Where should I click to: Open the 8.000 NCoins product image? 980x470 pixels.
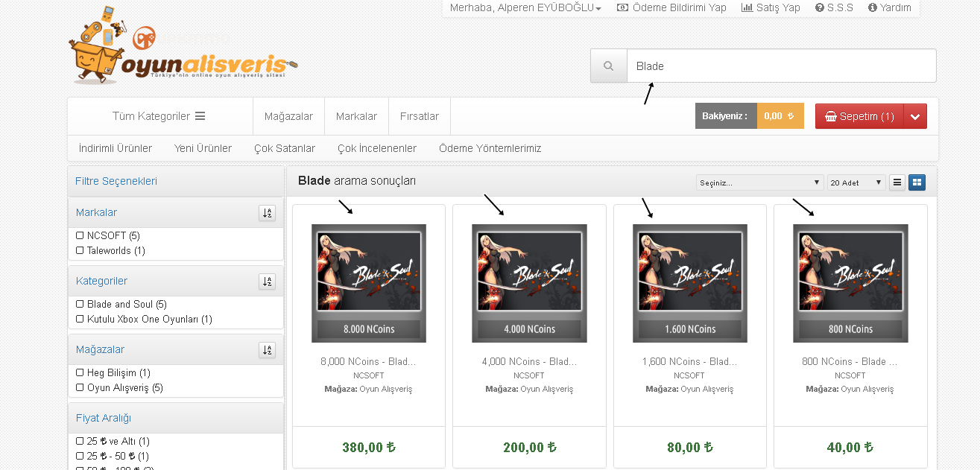[369, 283]
